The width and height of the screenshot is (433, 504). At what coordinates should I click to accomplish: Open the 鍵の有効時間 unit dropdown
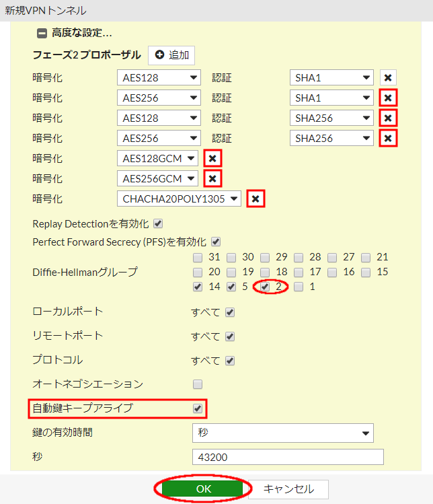tap(282, 433)
